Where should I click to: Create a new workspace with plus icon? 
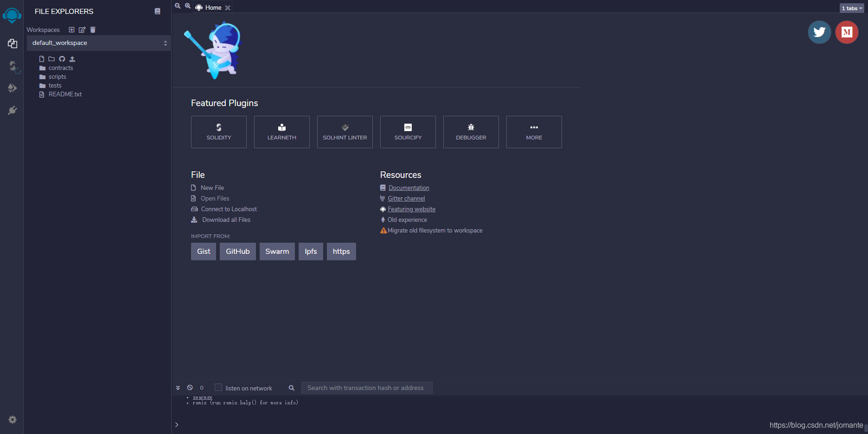(x=71, y=30)
